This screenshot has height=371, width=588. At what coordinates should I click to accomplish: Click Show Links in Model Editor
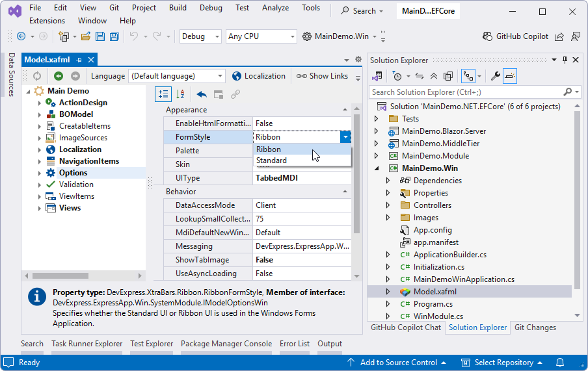click(x=322, y=76)
